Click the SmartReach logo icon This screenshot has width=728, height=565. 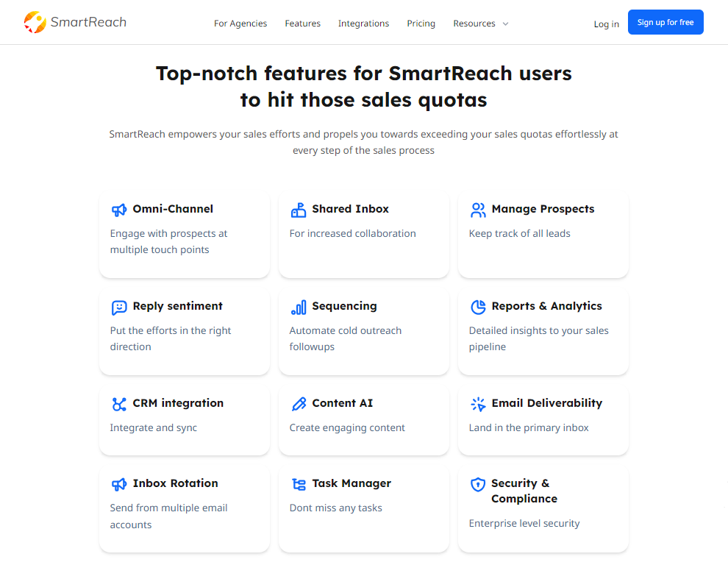[x=35, y=22]
